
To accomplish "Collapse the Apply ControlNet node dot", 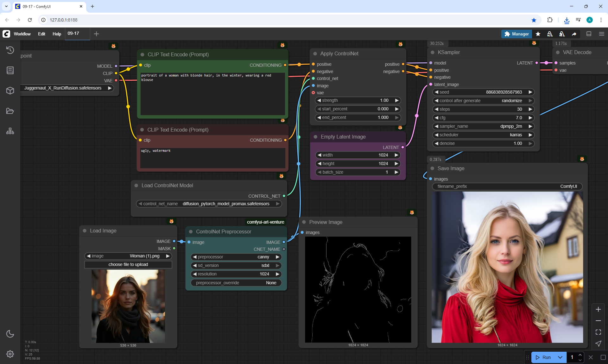I will (x=315, y=54).
